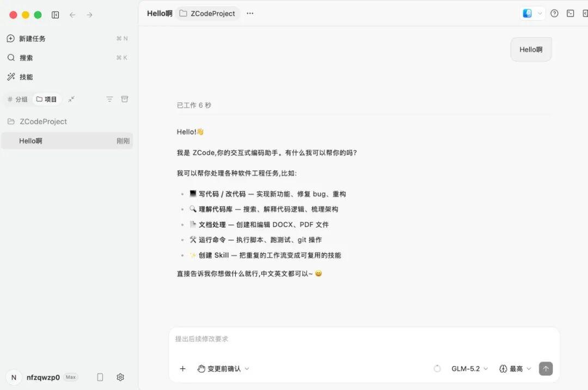Open the help question mark icon

point(554,14)
